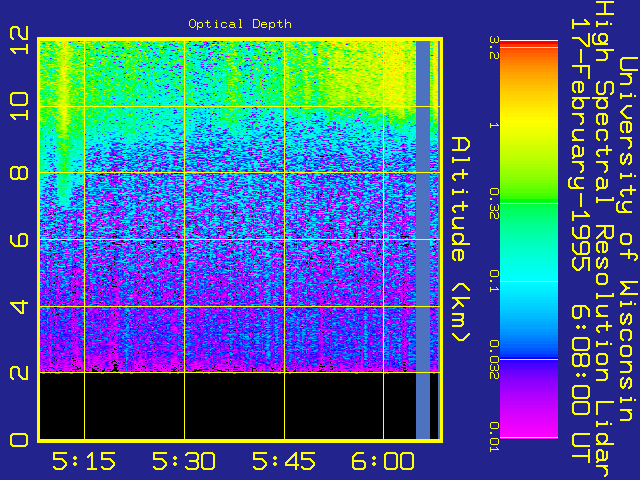Click the 3.2 colorbar scale value
640x480 pixels.
tap(494, 48)
